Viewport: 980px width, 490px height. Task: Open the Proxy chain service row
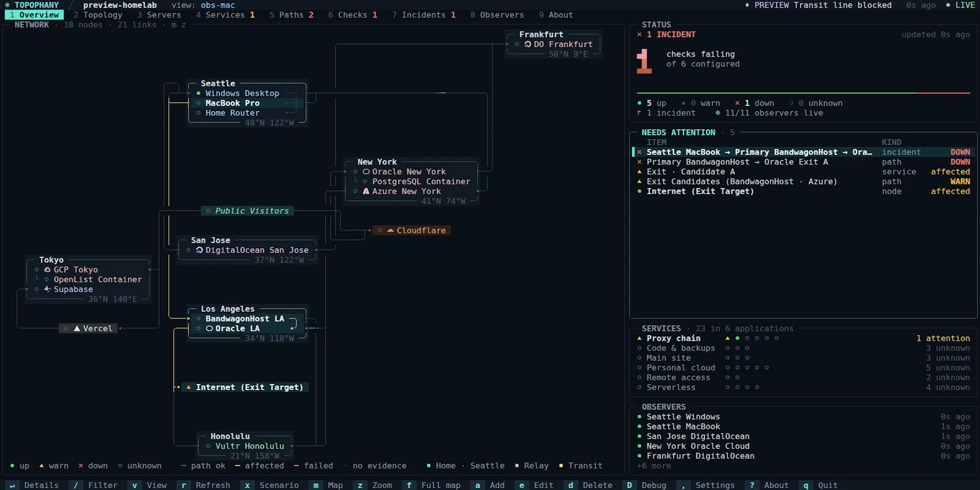804,338
